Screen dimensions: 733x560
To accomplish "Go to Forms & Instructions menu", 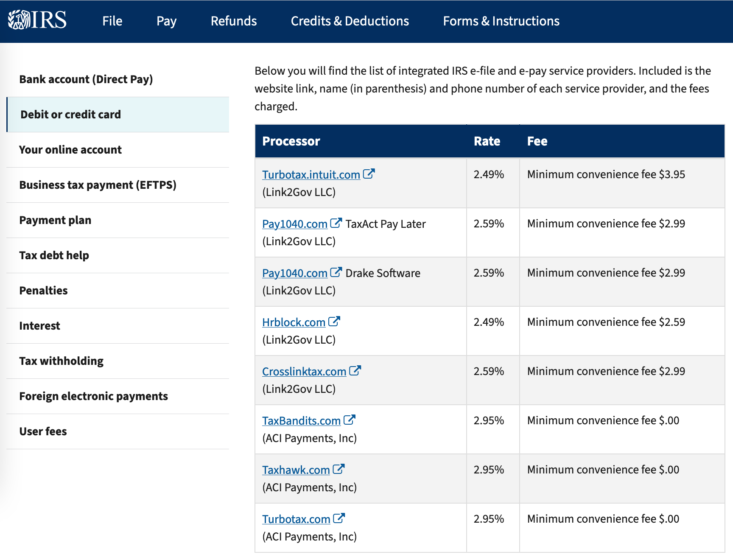I will 501,21.
